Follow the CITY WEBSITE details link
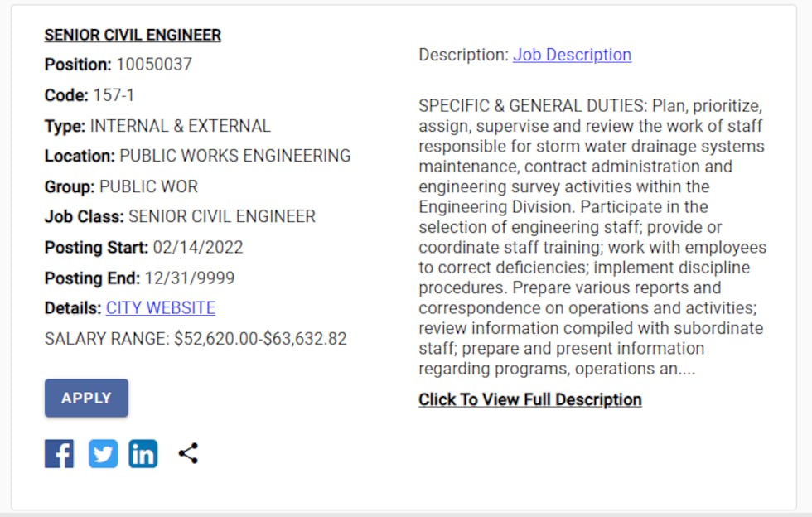This screenshot has width=812, height=517. coord(159,307)
